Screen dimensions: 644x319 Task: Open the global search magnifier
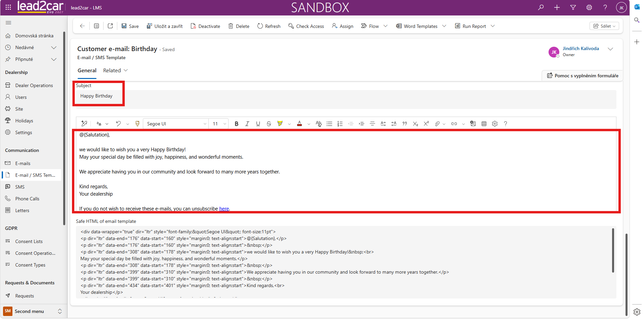[x=541, y=7]
